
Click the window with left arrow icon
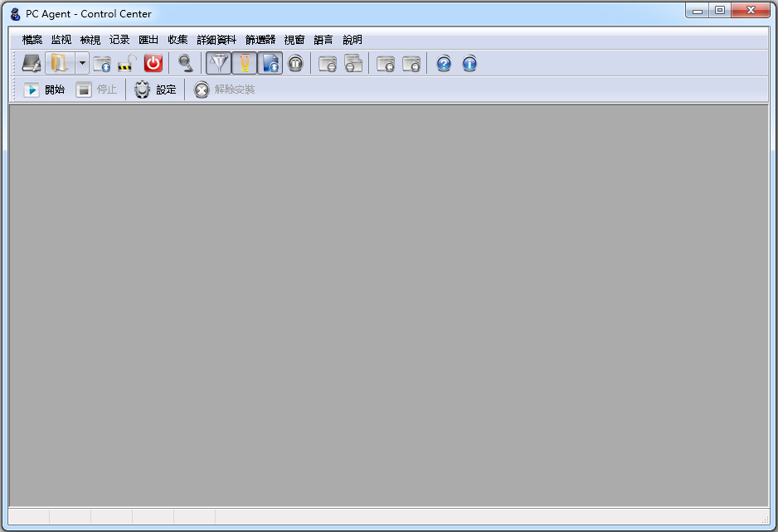tap(386, 64)
